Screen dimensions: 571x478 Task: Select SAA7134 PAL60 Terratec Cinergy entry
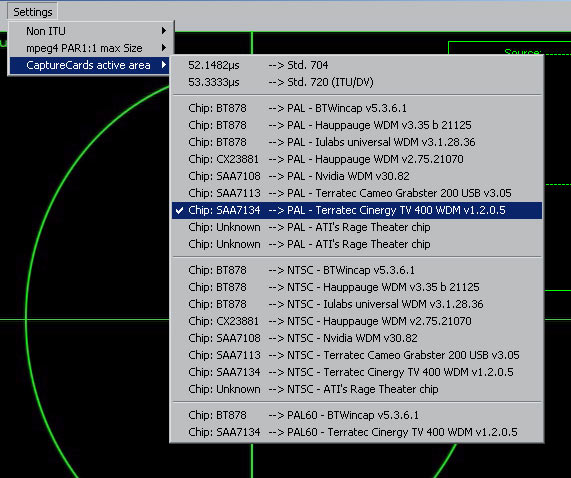pyautogui.click(x=357, y=432)
